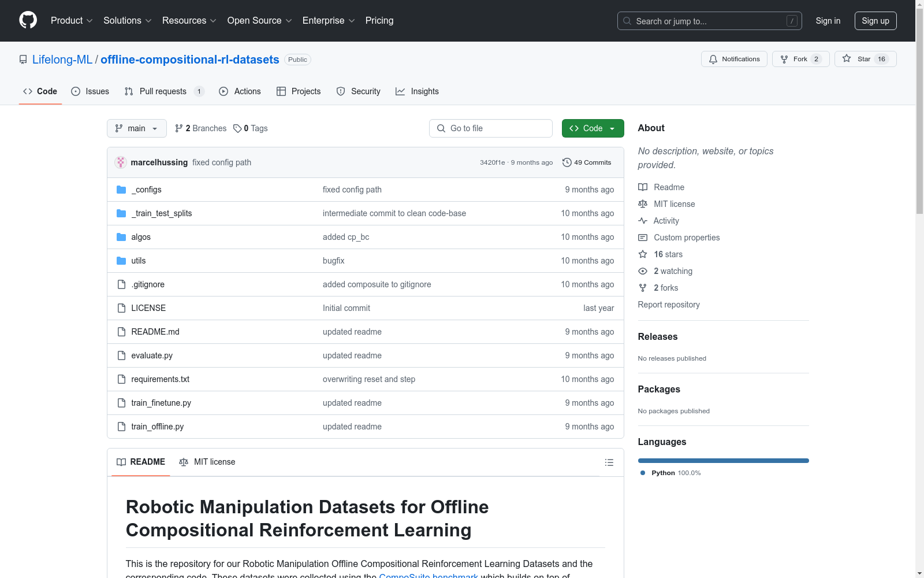This screenshot has height=578, width=924.
Task: Open the green Code dropdown
Action: [x=593, y=128]
